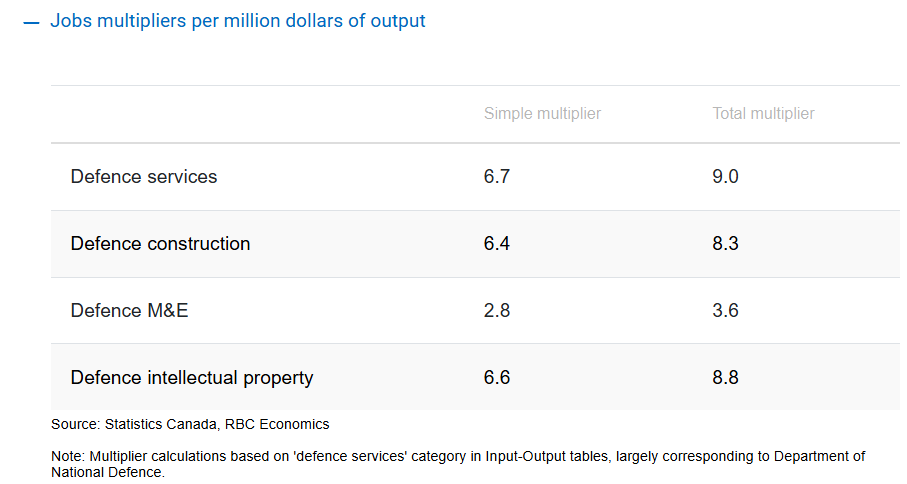Click the Statistics Canada source text
Image resolution: width=907 pixels, height=484 pixels.
point(159,424)
